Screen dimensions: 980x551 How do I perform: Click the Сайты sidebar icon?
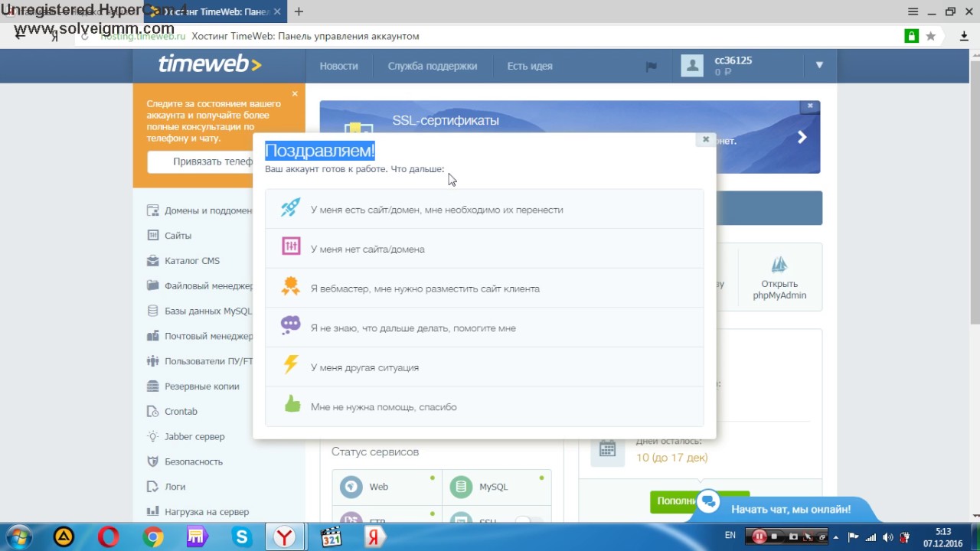152,236
